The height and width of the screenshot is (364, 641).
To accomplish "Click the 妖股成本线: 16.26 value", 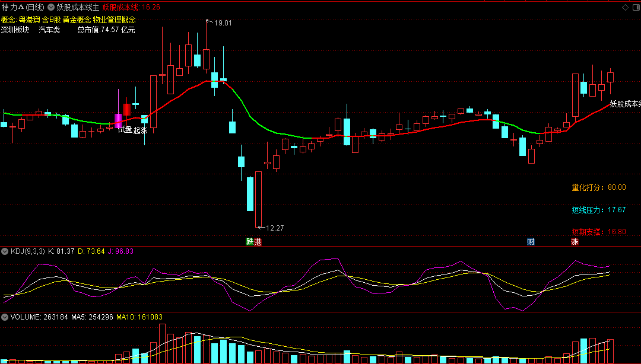I will coord(131,7).
